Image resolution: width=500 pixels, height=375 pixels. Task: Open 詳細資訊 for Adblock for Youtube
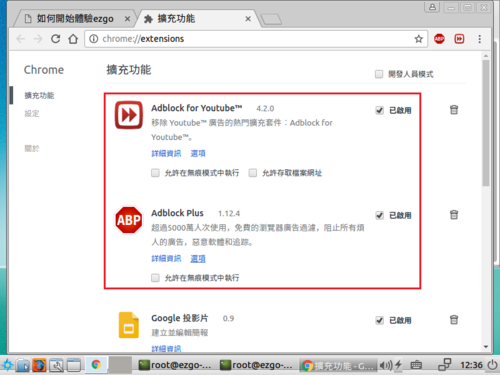click(166, 153)
